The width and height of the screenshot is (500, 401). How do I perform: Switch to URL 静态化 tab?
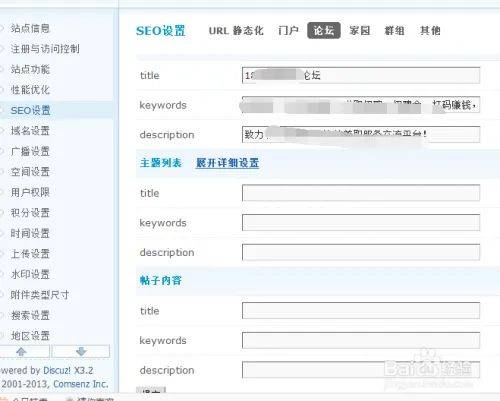(x=236, y=31)
